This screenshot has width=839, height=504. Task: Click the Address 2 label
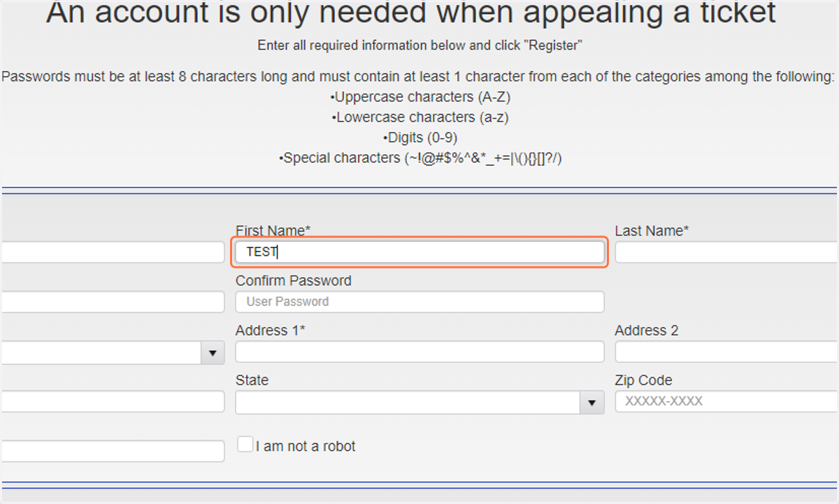647,331
